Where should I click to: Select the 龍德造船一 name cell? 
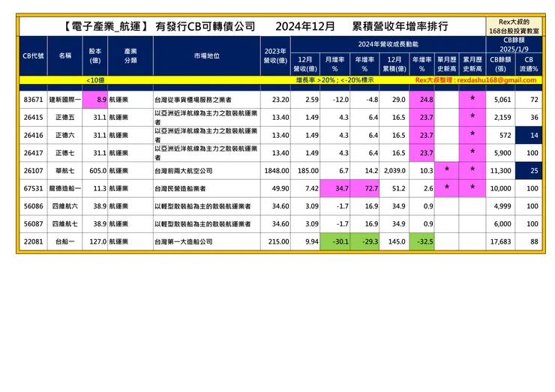[64, 188]
